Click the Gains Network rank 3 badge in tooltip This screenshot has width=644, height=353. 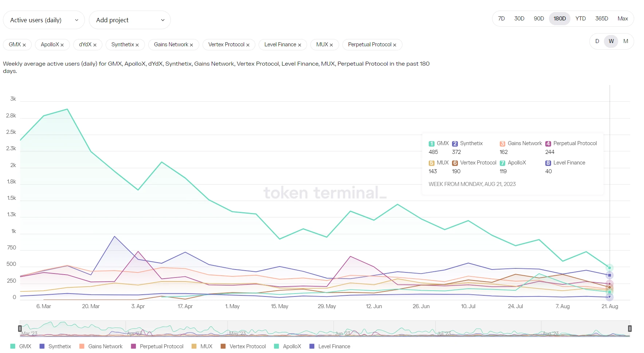click(503, 144)
